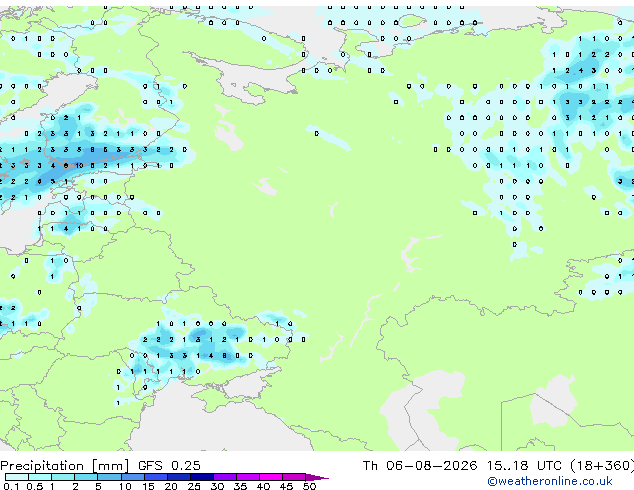
Task: Click the above-50 arrow end of legend
Action: point(317,477)
